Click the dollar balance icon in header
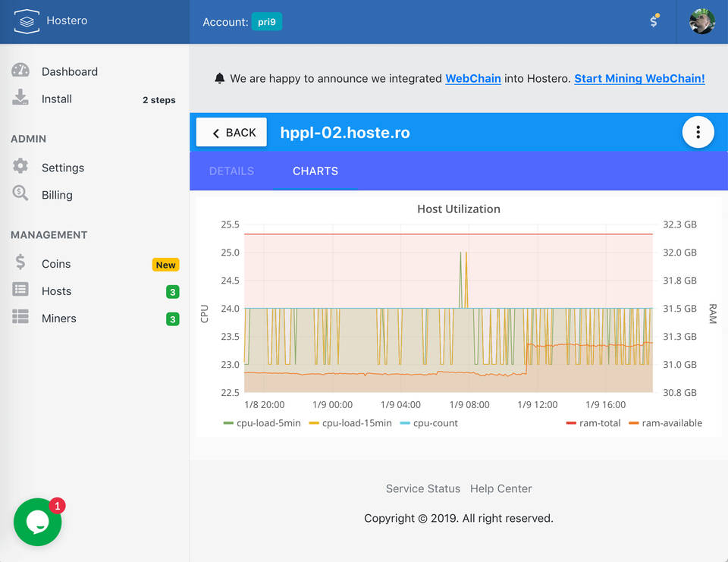728x562 pixels. point(654,21)
